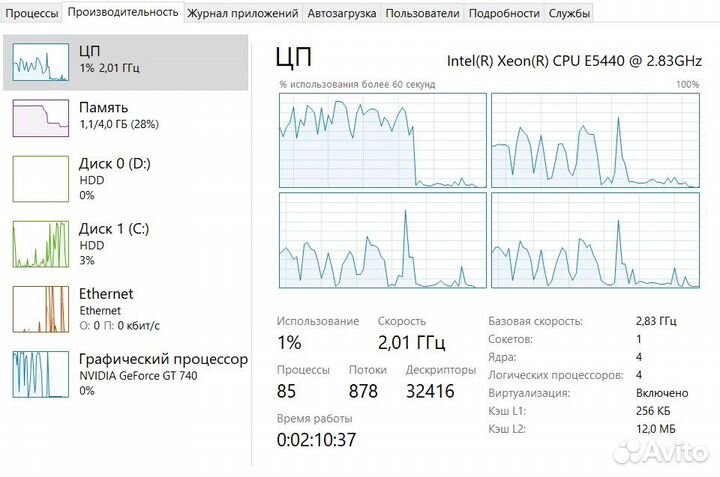The height and width of the screenshot is (477, 720).
Task: Go to the Автозагрузка tab
Action: pyautogui.click(x=342, y=13)
